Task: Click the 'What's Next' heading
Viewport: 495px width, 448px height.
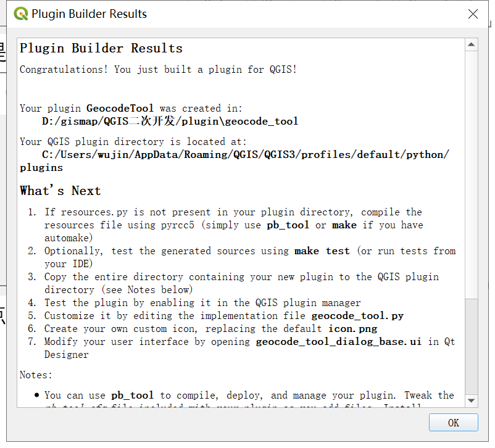Action: coord(60,191)
